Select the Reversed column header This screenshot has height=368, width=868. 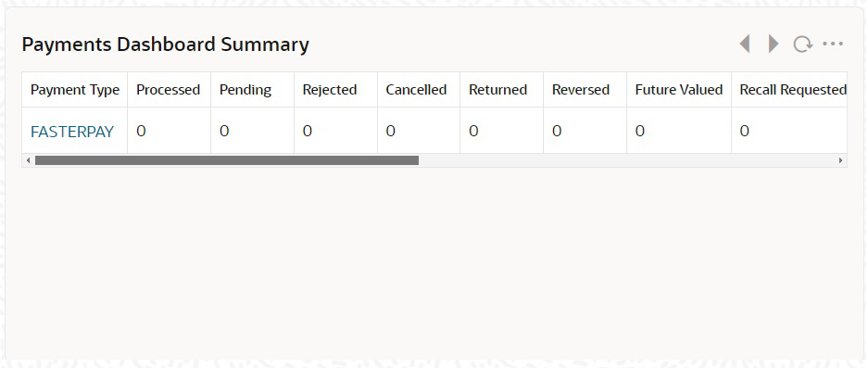pos(585,90)
